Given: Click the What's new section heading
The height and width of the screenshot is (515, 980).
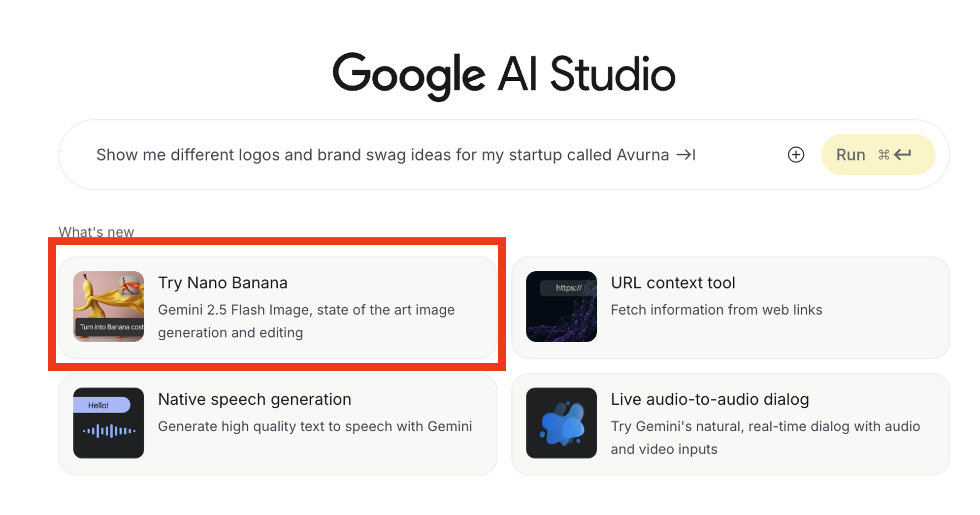Looking at the screenshot, I should (x=96, y=231).
